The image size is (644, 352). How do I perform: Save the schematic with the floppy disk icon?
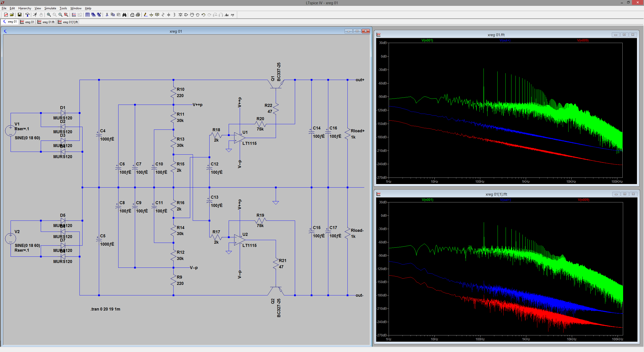point(19,15)
